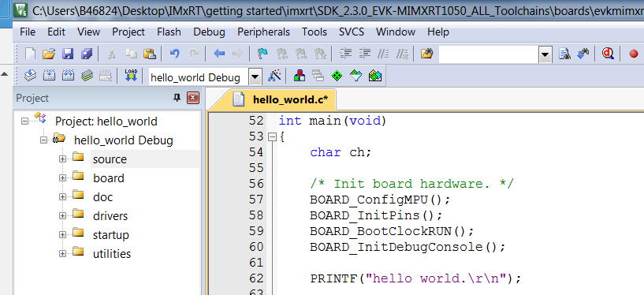Create a new file from toolbar
This screenshot has height=295, width=644.
click(x=31, y=54)
